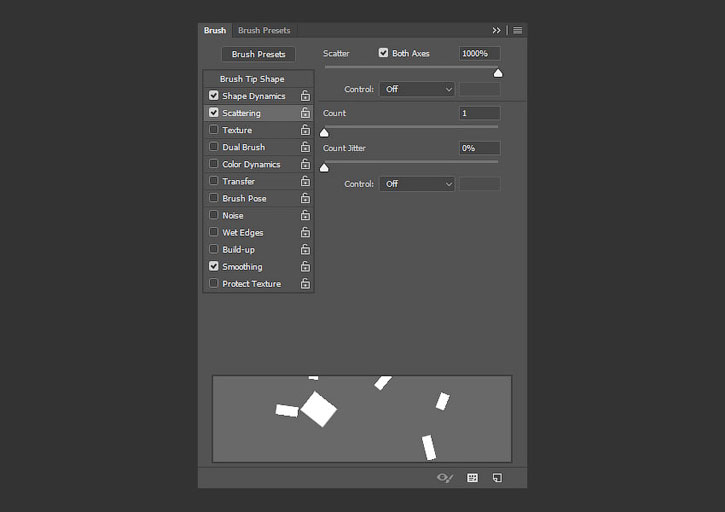Image resolution: width=725 pixels, height=512 pixels.
Task: Enable the Dual Brush checkbox
Action: [214, 147]
